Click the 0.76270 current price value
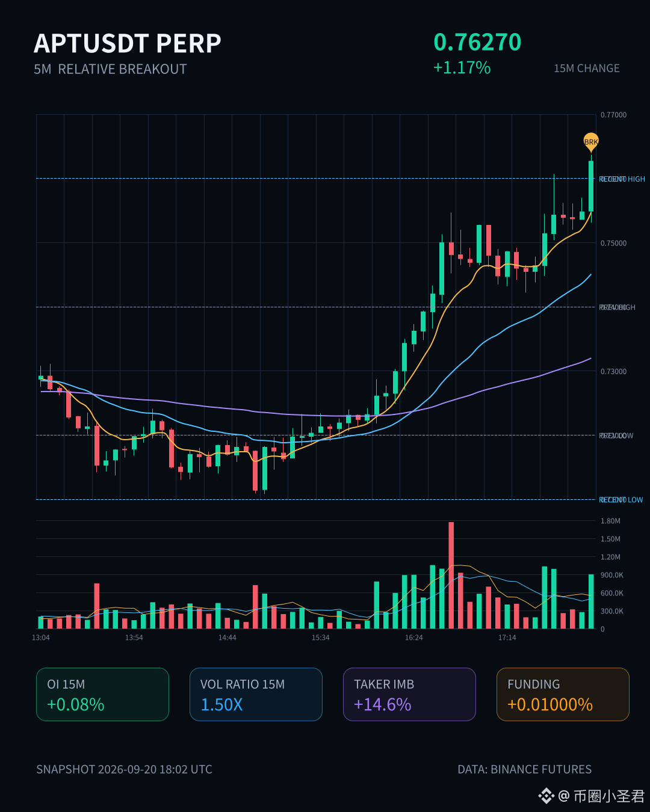This screenshot has height=812, width=650. tap(477, 42)
